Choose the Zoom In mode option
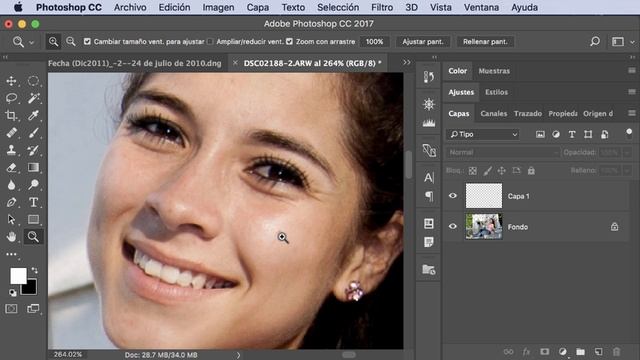The height and width of the screenshot is (360, 640). pyautogui.click(x=53, y=42)
